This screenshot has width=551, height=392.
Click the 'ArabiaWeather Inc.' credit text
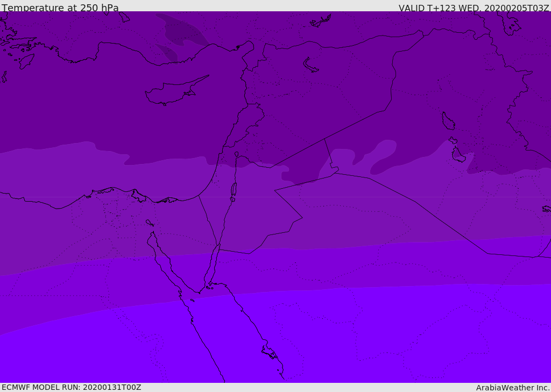(x=513, y=388)
